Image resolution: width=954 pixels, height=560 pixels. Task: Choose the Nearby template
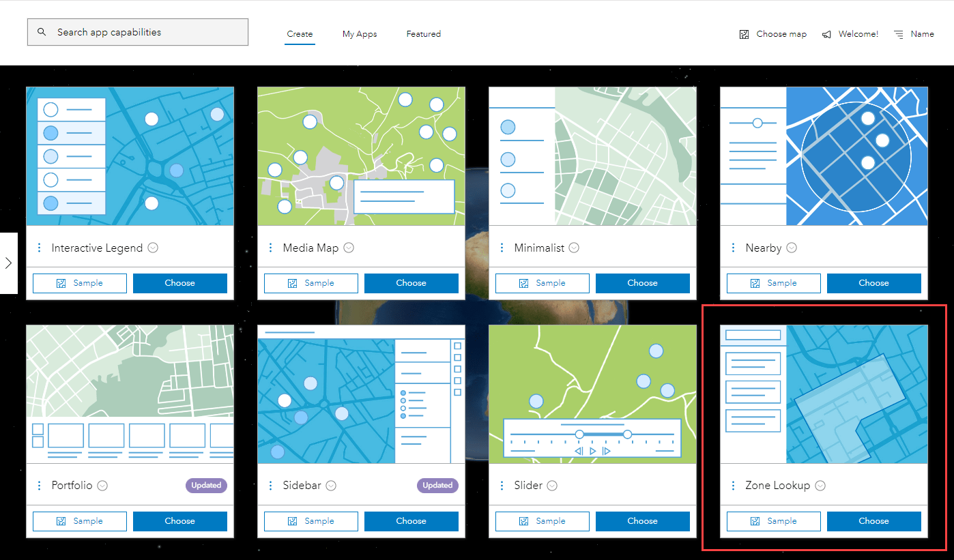click(873, 282)
